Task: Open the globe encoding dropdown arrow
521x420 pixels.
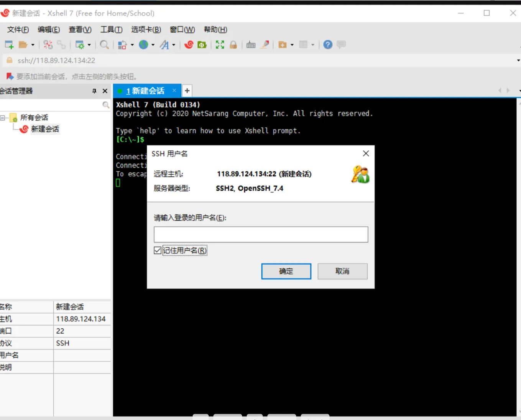Action: tap(153, 45)
